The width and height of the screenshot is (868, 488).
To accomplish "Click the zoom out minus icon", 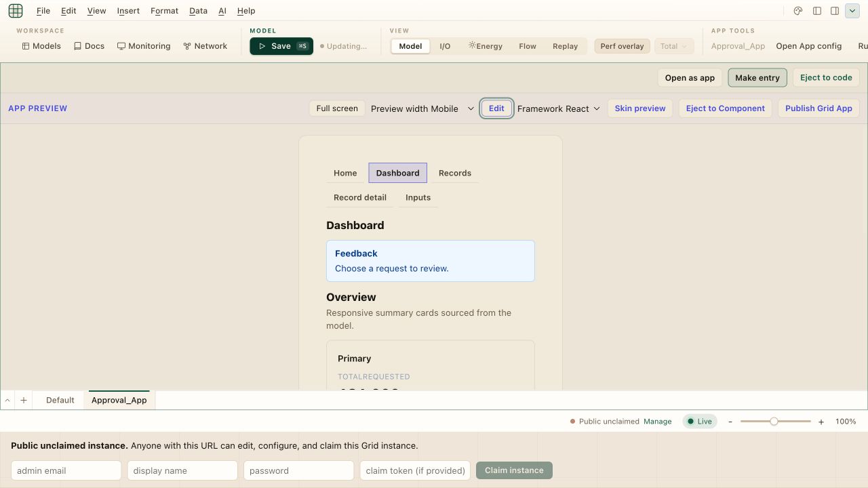I will point(730,422).
